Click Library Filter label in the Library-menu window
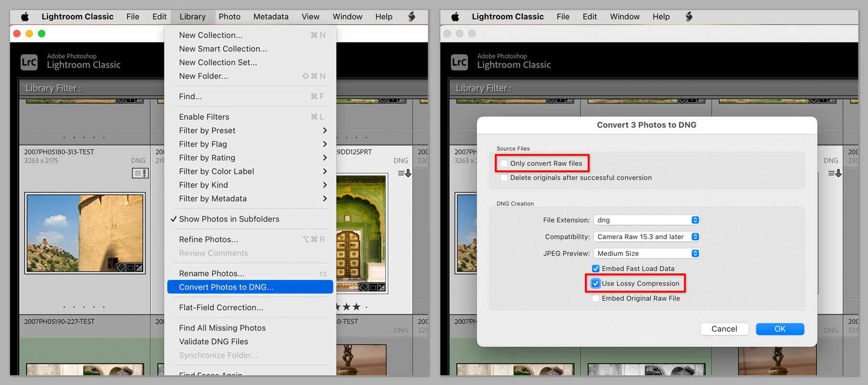The width and height of the screenshot is (868, 385). click(x=53, y=89)
